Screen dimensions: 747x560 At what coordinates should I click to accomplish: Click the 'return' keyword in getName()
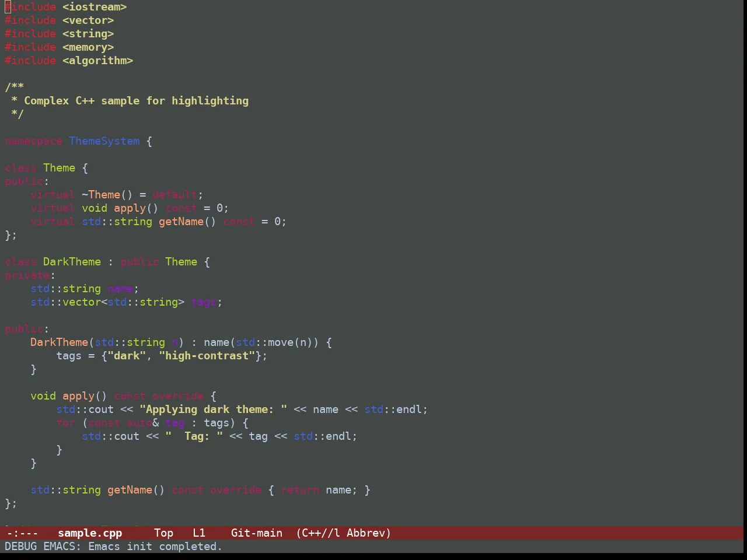pos(300,490)
